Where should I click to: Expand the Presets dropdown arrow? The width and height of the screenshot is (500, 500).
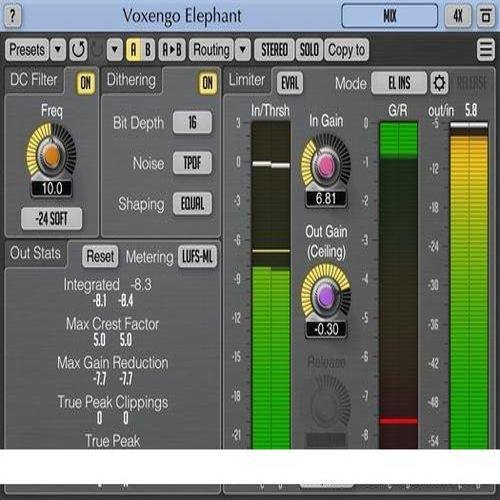(x=58, y=50)
